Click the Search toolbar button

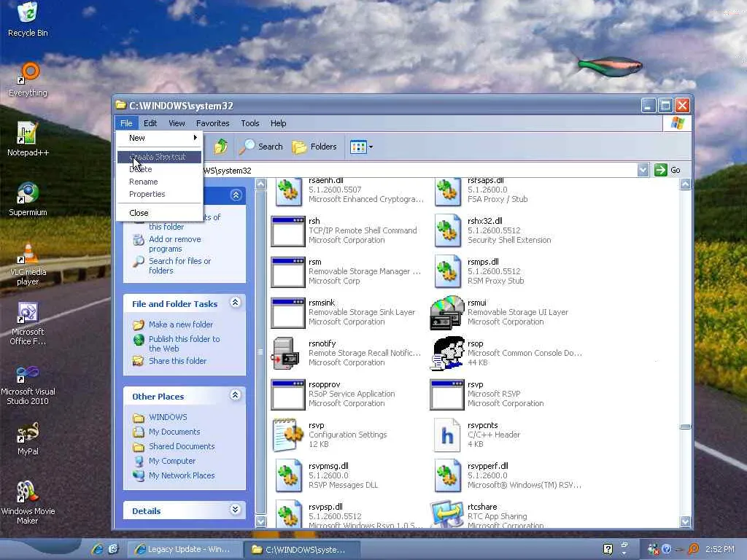[x=261, y=147]
